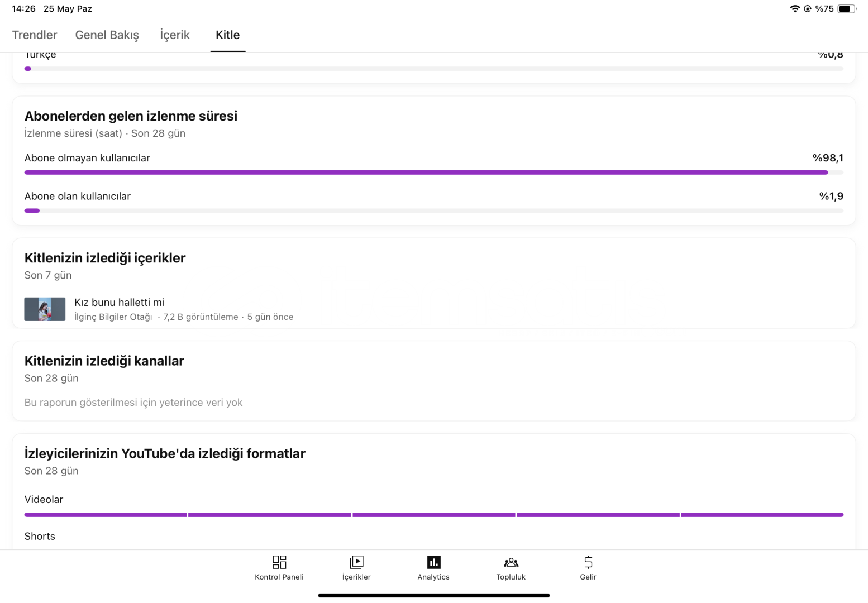868x603 pixels.
Task: Tap the Wi-Fi status icon
Action: (795, 9)
